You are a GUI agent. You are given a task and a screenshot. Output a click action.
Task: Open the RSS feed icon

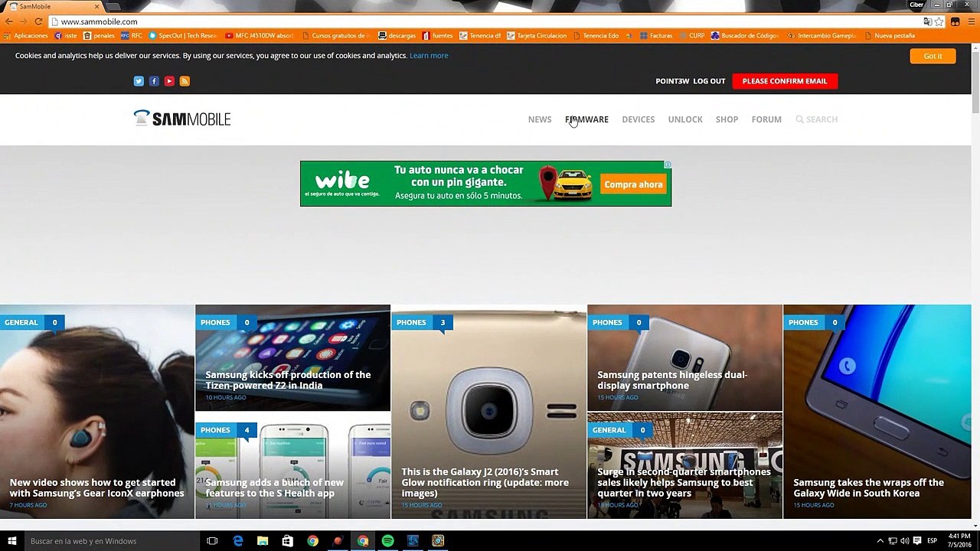click(x=185, y=81)
